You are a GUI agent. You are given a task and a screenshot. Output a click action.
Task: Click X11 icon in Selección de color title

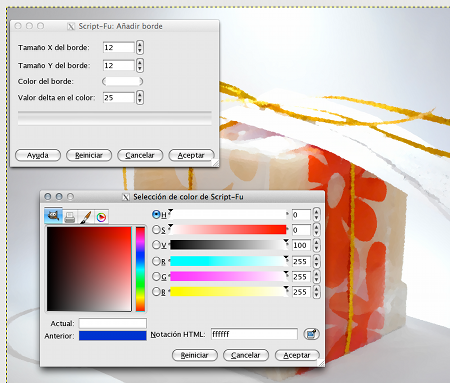tap(126, 197)
